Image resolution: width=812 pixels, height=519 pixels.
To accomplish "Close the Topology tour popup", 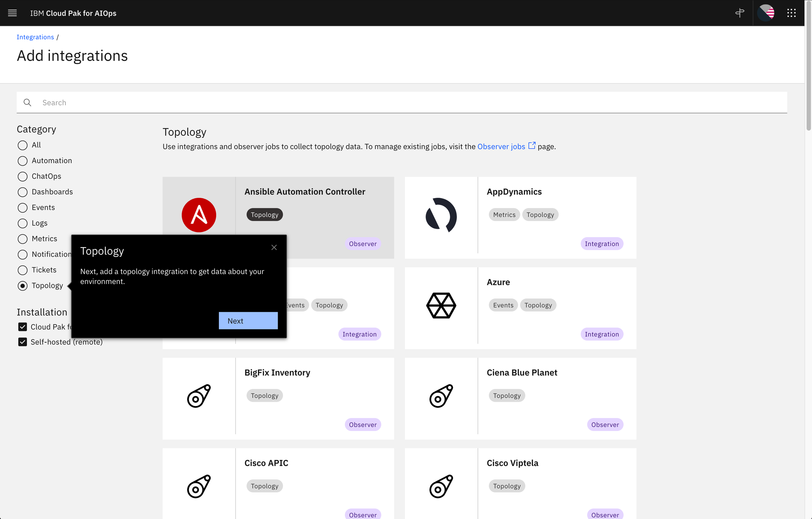I will [274, 247].
